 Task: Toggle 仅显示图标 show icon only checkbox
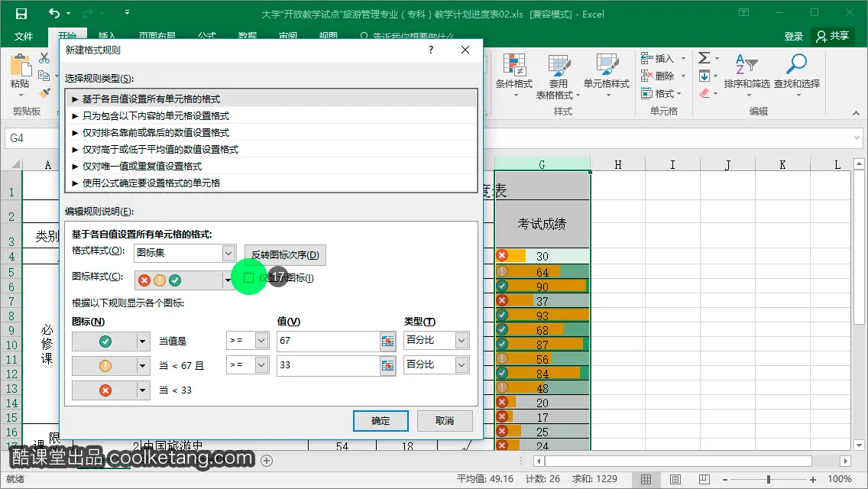[x=248, y=278]
